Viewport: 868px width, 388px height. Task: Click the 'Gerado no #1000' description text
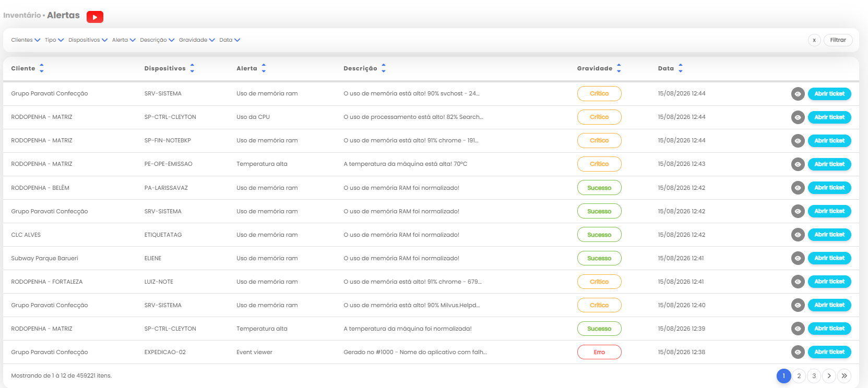(x=415, y=352)
